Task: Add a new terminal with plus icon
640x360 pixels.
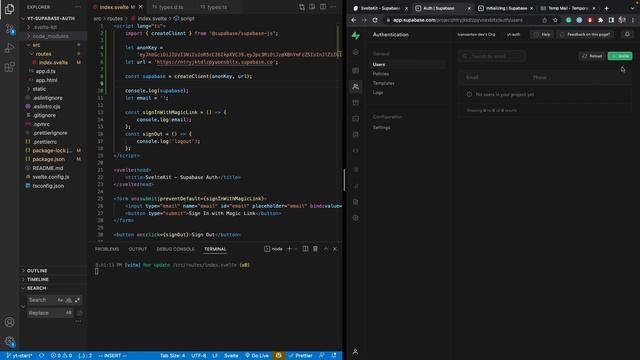Action: (x=289, y=249)
